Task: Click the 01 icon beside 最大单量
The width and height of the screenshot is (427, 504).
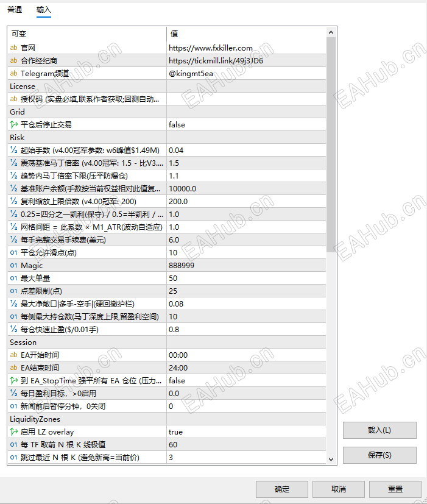Action: pyautogui.click(x=13, y=279)
